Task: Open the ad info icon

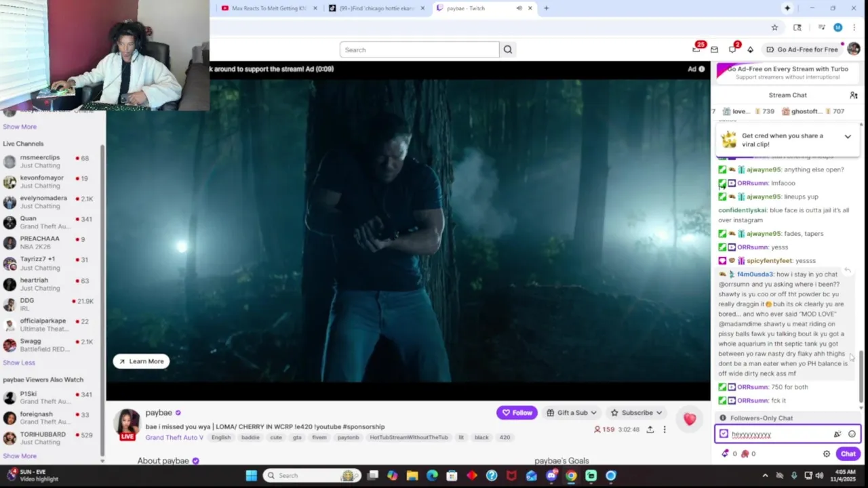Action: point(703,68)
